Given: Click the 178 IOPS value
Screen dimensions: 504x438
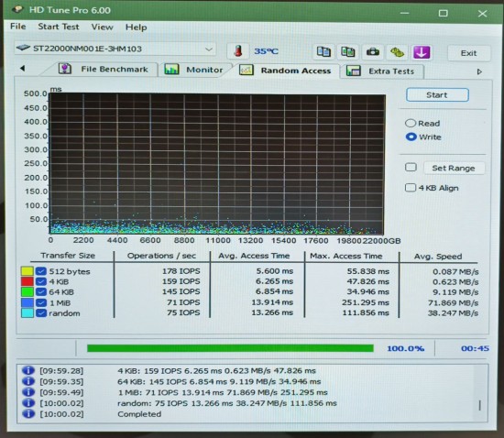Looking at the screenshot, I should click(x=181, y=271).
